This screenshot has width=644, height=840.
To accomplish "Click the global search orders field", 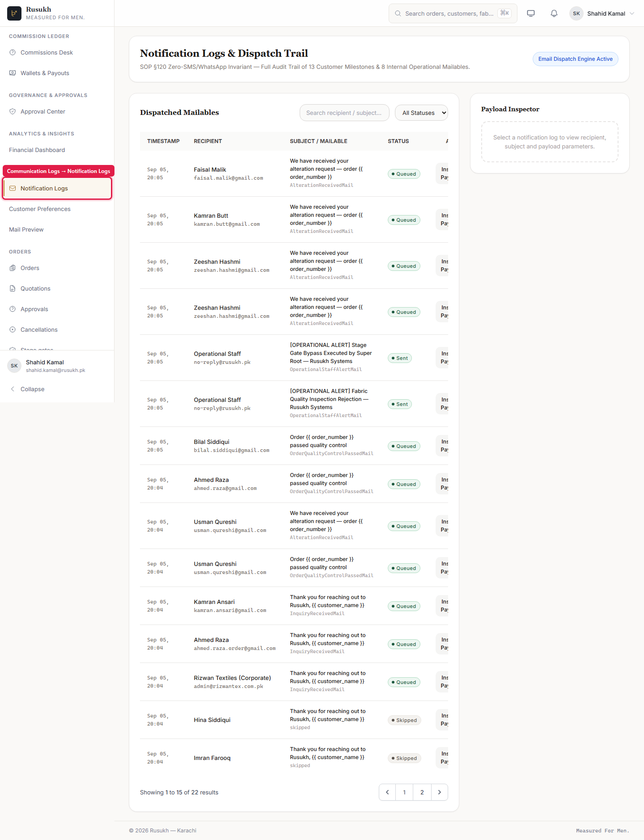I will 453,13.
